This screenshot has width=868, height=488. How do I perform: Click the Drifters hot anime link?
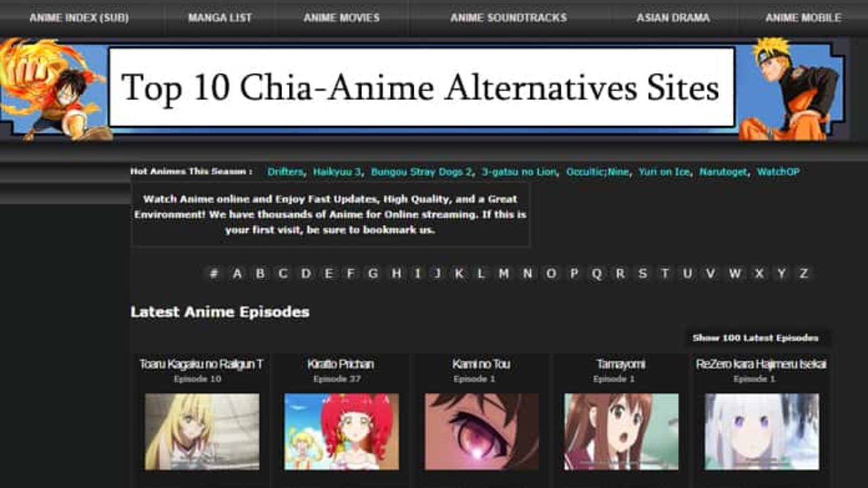click(285, 172)
